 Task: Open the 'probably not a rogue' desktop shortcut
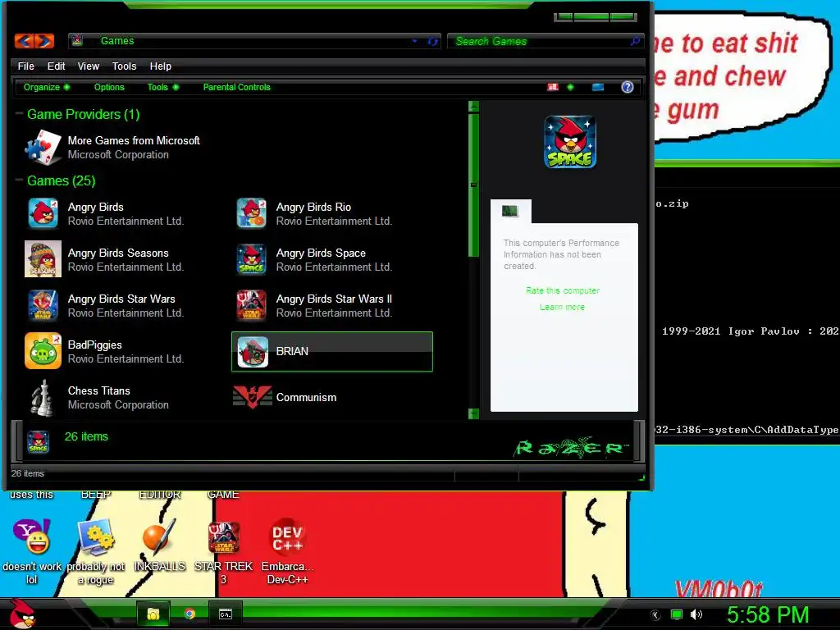(x=95, y=551)
